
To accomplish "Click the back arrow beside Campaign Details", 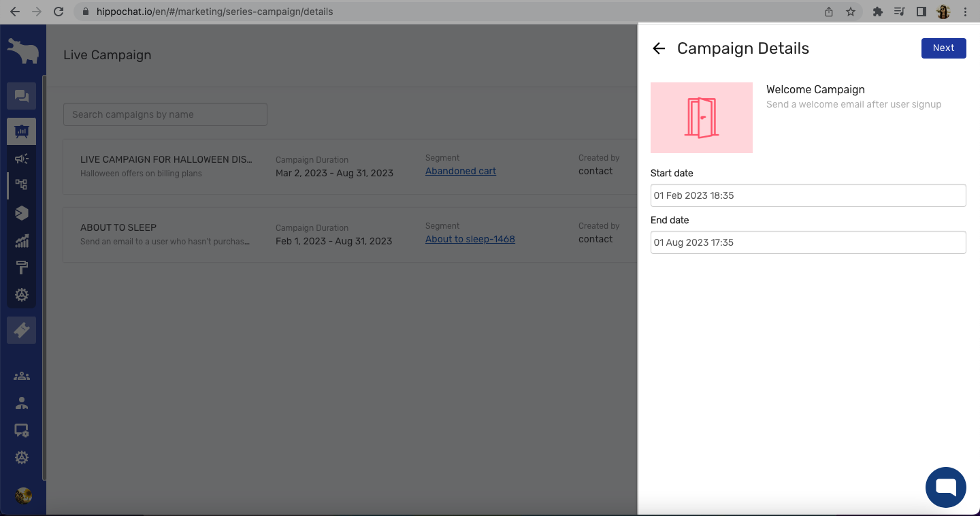I will click(658, 48).
